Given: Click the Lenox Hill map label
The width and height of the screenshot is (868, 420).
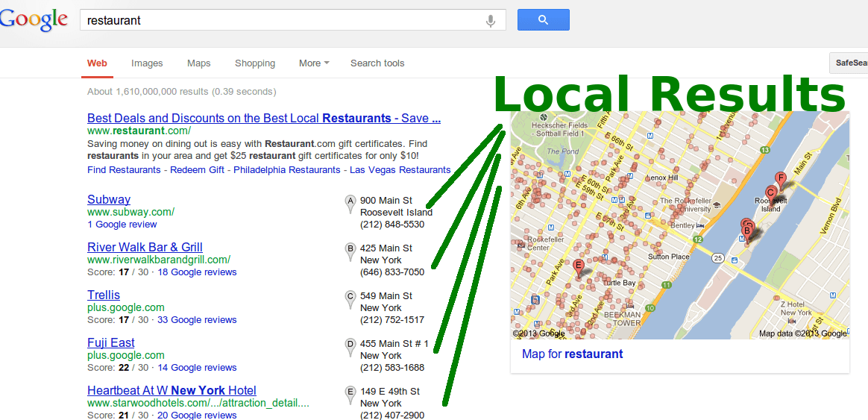Looking at the screenshot, I should (662, 178).
